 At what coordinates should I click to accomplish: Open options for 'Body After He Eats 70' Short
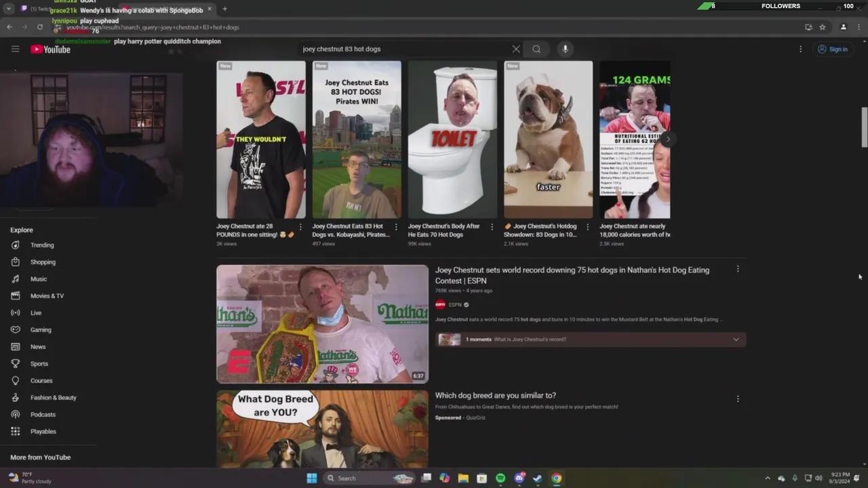click(x=492, y=227)
